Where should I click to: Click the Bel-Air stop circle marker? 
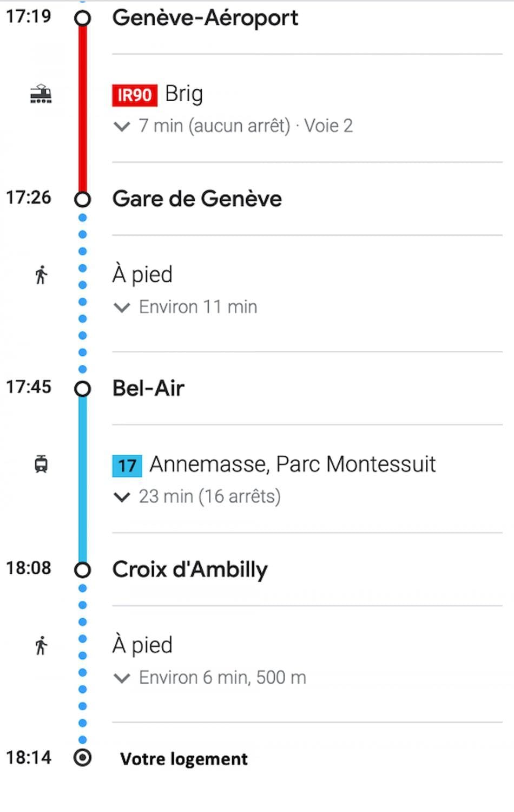82,389
